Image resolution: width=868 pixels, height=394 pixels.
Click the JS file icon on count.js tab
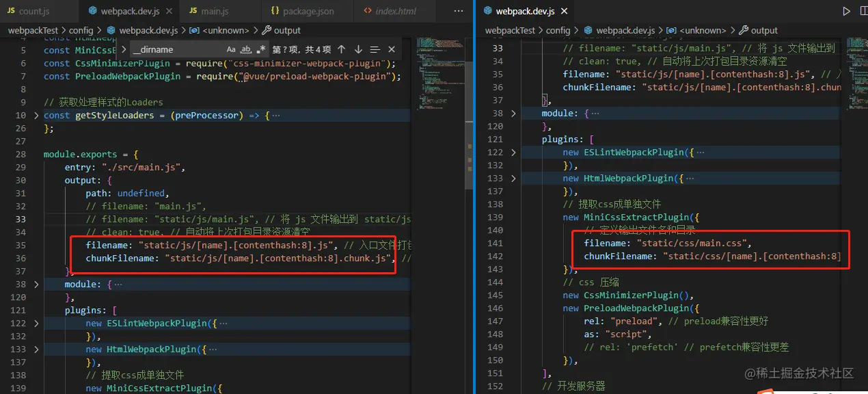pyautogui.click(x=11, y=11)
